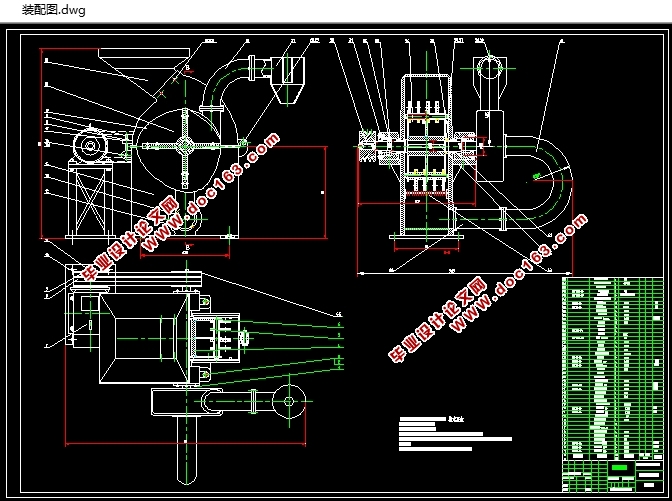Click the cross-shaped rotor hub center

[185, 146]
